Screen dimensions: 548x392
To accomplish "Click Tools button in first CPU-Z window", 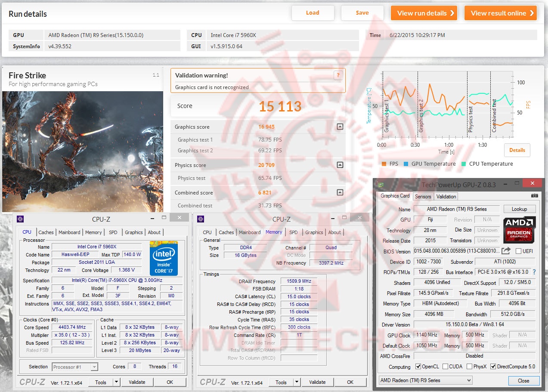I will (x=101, y=382).
